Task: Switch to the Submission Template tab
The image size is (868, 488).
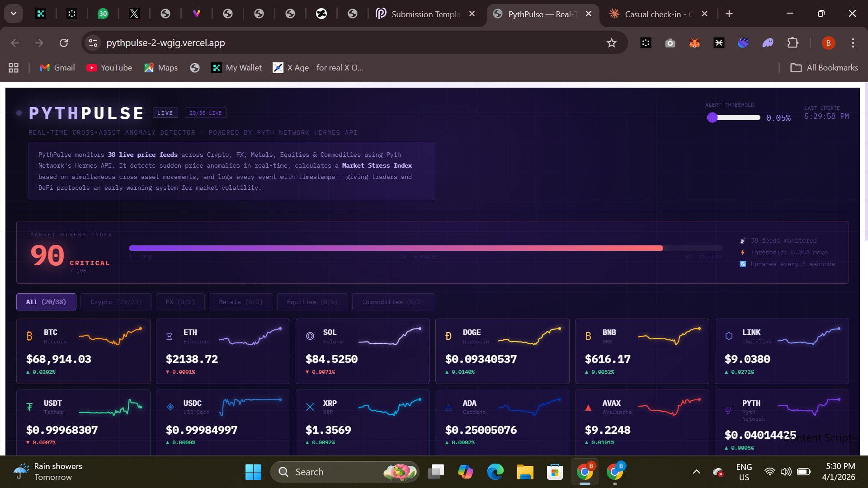Action: [425, 14]
